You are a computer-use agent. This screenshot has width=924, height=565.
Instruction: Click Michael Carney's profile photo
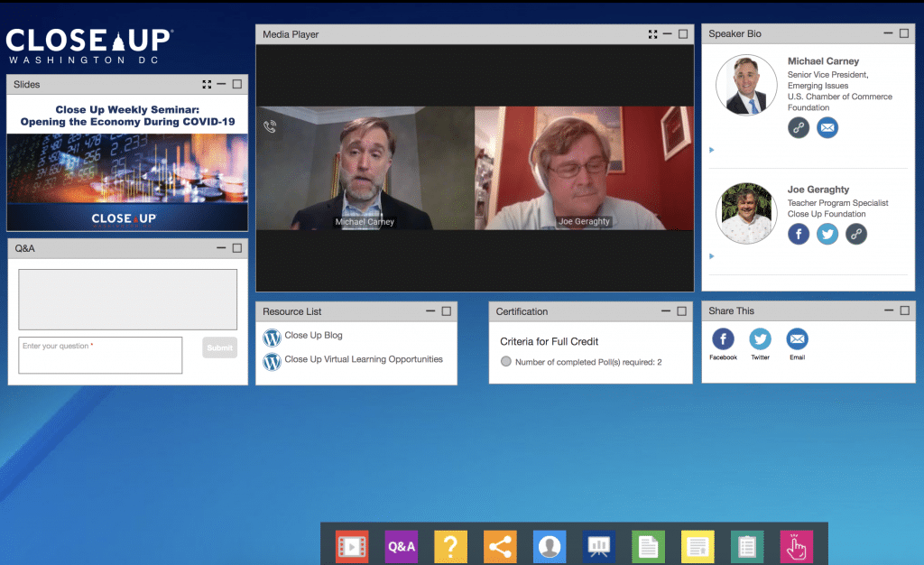tap(746, 85)
